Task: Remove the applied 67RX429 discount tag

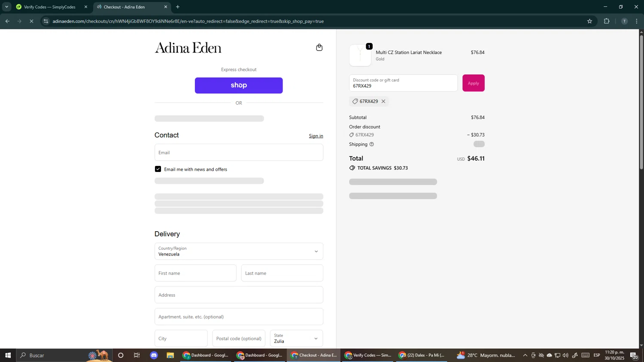Action: pyautogui.click(x=383, y=102)
